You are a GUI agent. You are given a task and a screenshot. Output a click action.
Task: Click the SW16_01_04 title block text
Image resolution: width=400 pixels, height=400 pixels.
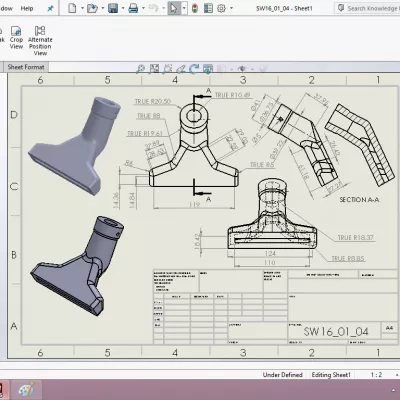336,331
